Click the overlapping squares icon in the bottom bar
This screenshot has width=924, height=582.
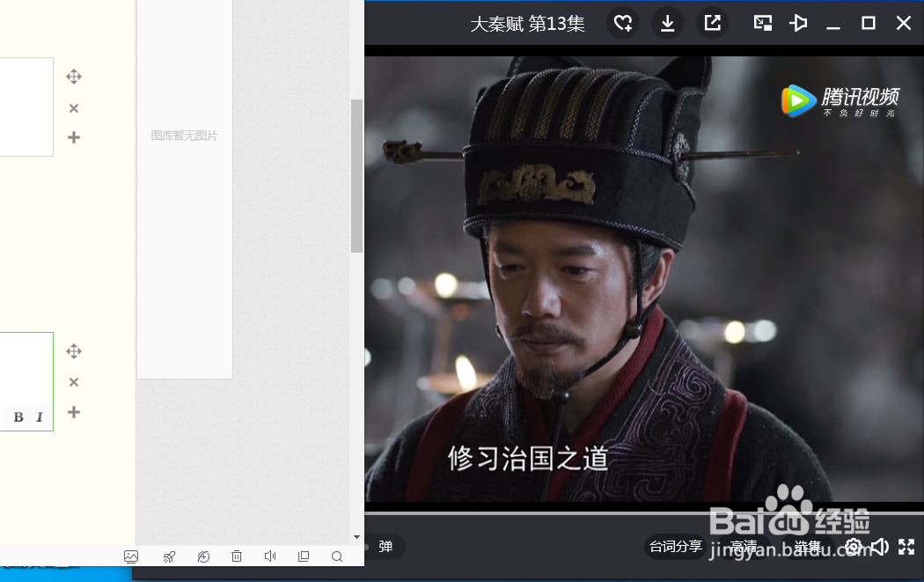click(304, 556)
